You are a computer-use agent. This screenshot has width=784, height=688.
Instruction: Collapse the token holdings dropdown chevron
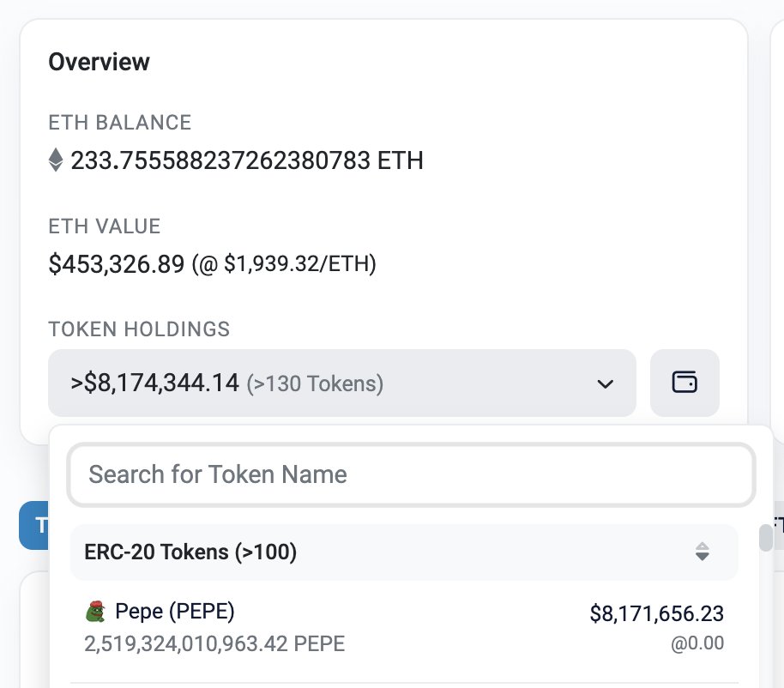(x=606, y=383)
